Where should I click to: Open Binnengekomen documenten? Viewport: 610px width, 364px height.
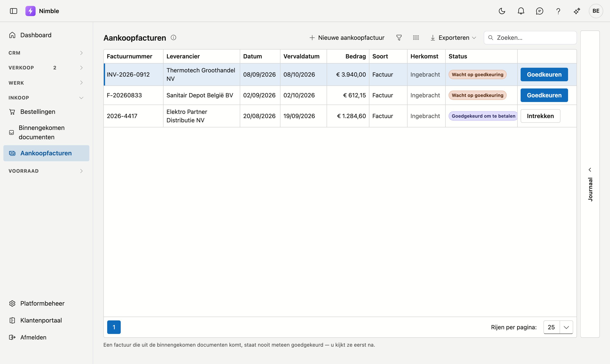46,132
